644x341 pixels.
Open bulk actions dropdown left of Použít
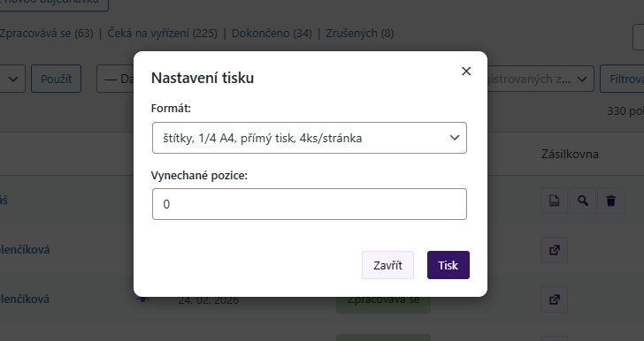coord(12,79)
